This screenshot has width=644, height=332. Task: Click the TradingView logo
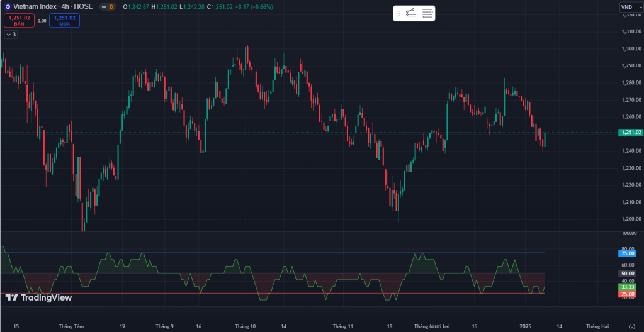tap(38, 297)
